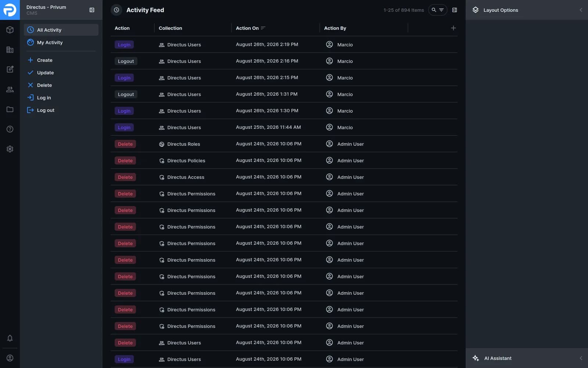This screenshot has width=588, height=368.
Task: Click the August 26th, 2026 2:15 PM cell
Action: 267,78
